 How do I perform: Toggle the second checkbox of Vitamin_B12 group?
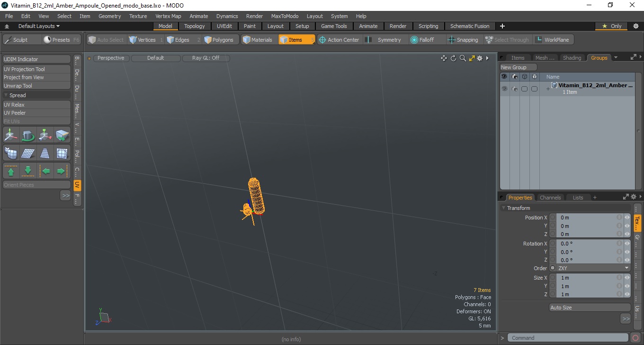coord(534,89)
